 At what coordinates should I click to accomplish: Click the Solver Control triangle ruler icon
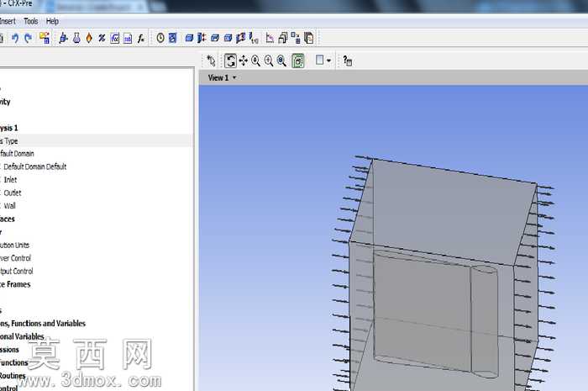(x=270, y=38)
